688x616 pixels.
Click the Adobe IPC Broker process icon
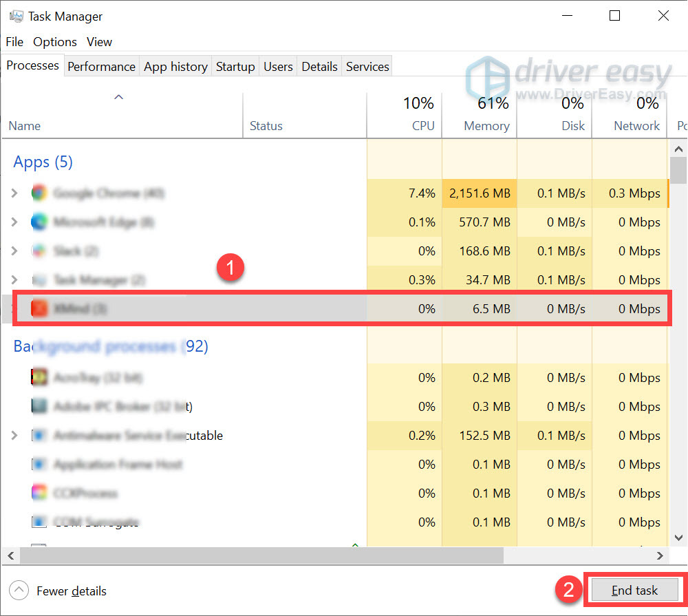coord(39,407)
